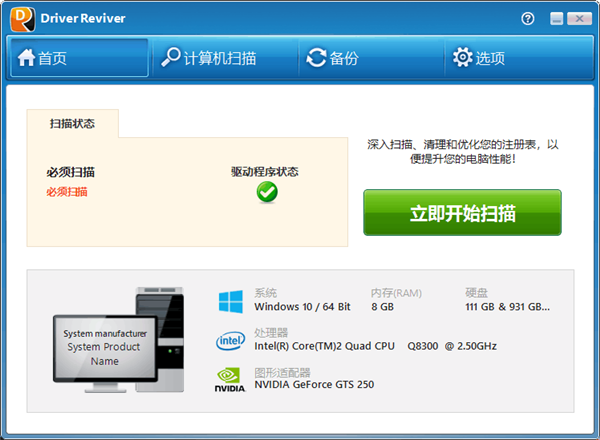Close the Driver Reviver window
The width and height of the screenshot is (600, 440).
pos(579,18)
